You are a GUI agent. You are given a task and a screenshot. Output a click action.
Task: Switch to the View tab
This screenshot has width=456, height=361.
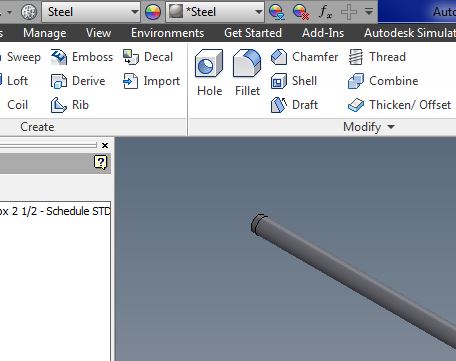(98, 33)
